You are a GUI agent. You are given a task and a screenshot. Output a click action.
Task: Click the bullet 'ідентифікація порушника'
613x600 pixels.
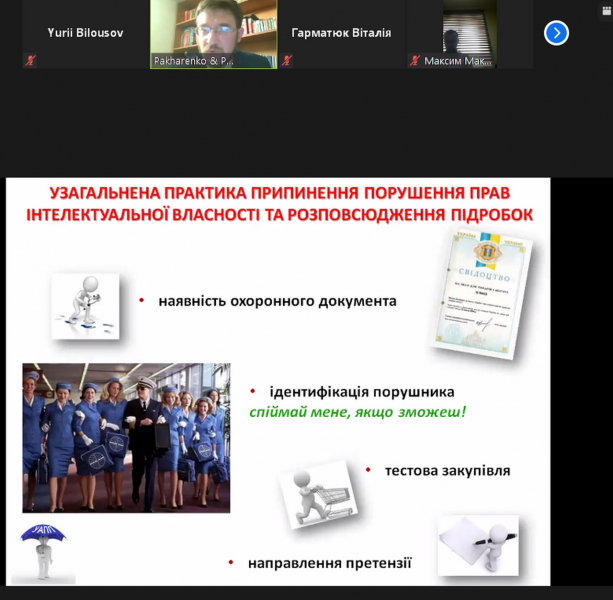click(x=361, y=392)
